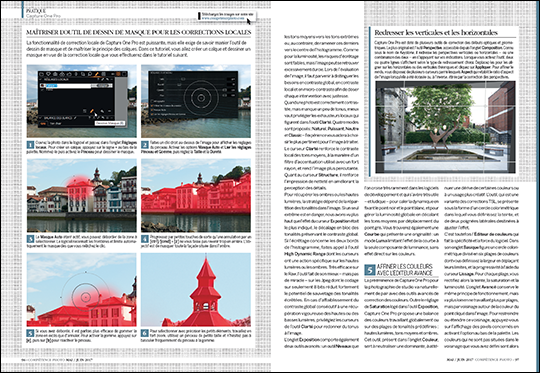Toggle Lier les réglages Pinceau et Gomme

[x=152, y=114]
